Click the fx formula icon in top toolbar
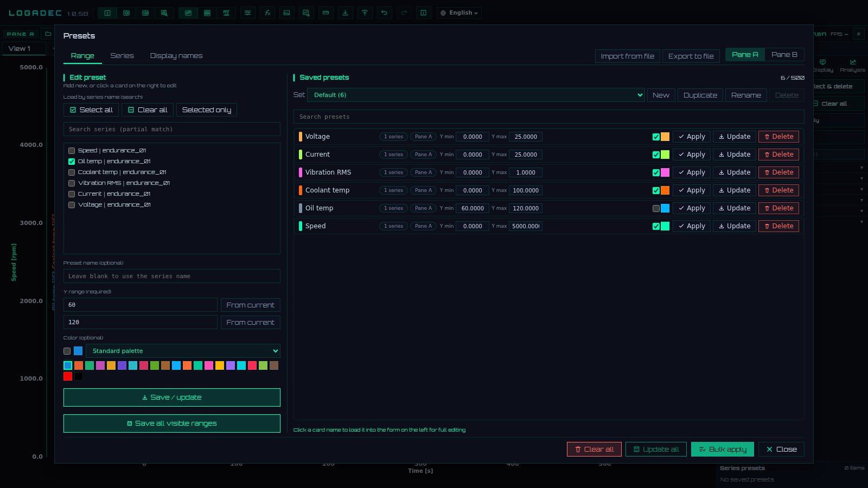This screenshot has height=488, width=868. (x=267, y=13)
